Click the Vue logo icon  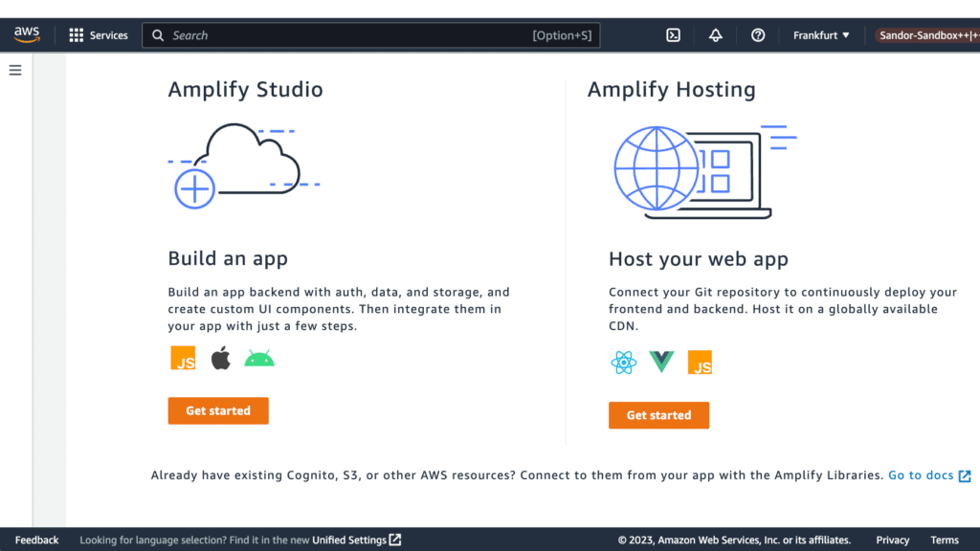pos(662,361)
